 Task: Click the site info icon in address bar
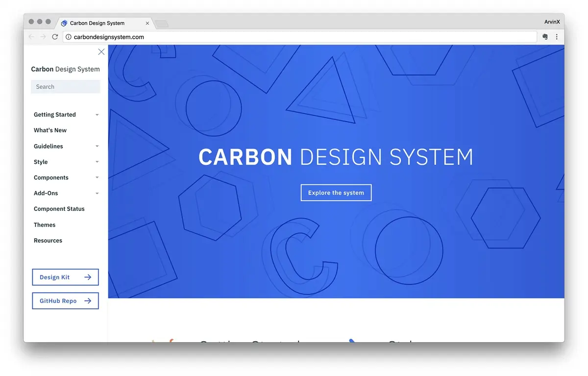[69, 37]
